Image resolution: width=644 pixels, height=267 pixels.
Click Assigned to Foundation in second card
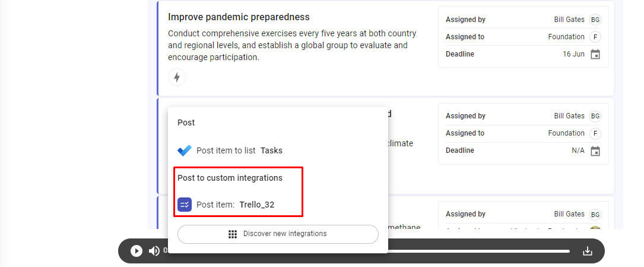point(523,133)
